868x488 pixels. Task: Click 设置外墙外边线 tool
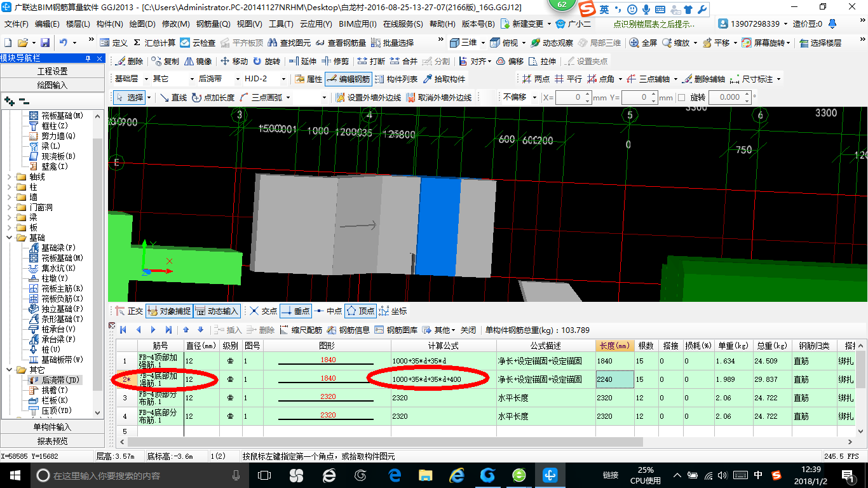pos(368,97)
